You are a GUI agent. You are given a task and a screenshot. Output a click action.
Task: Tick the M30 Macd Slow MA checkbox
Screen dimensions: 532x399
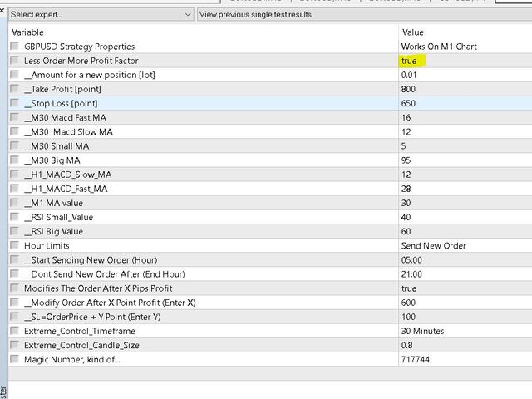point(14,131)
